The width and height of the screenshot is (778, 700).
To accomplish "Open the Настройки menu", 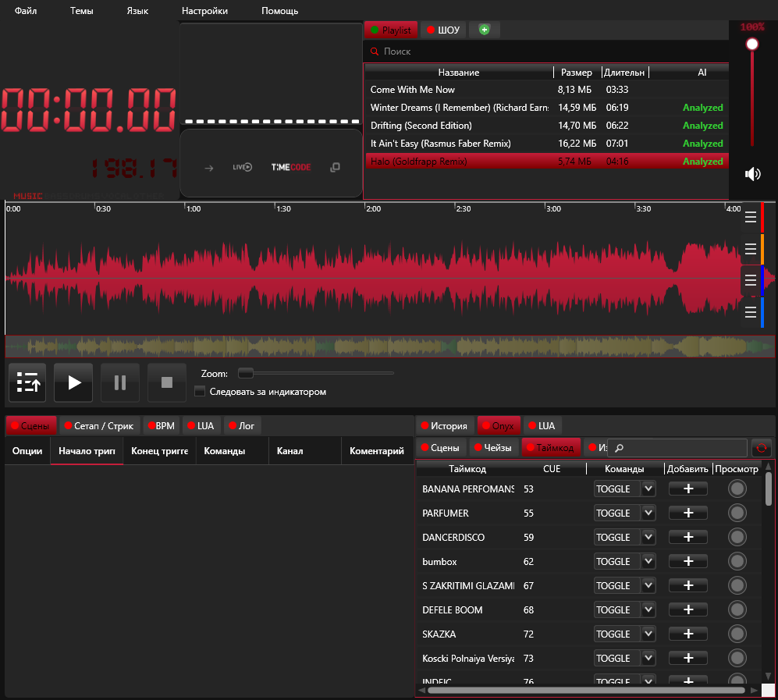I will pyautogui.click(x=204, y=10).
